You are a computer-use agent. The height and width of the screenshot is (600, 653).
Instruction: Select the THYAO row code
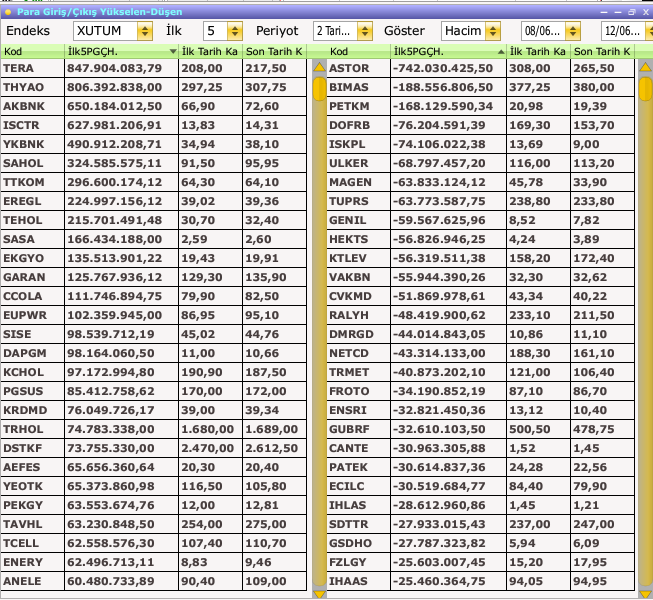tap(23, 87)
